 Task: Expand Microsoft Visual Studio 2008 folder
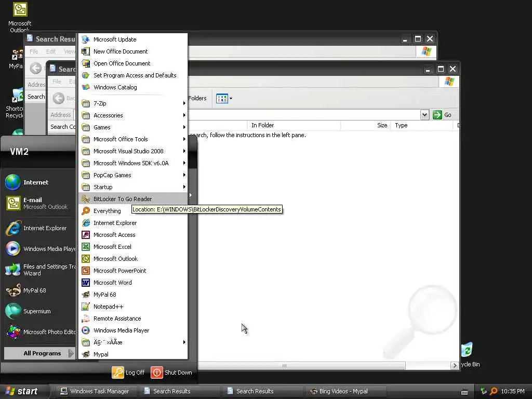(x=133, y=151)
